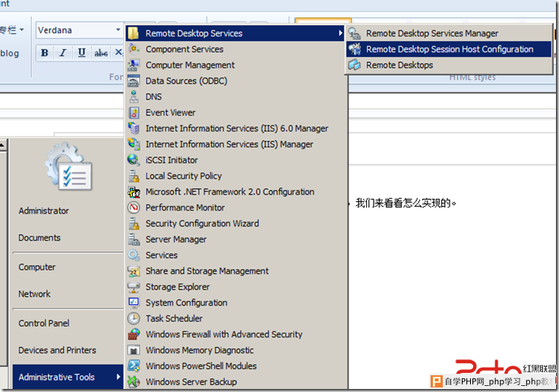Click the Security Configuration Wizard icon

pos(134,223)
